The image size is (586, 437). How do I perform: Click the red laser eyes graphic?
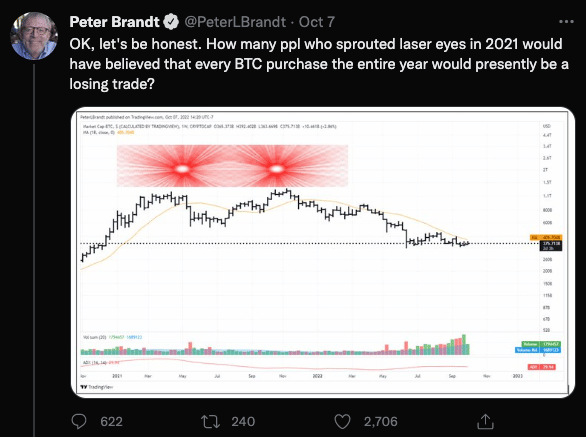(232, 166)
